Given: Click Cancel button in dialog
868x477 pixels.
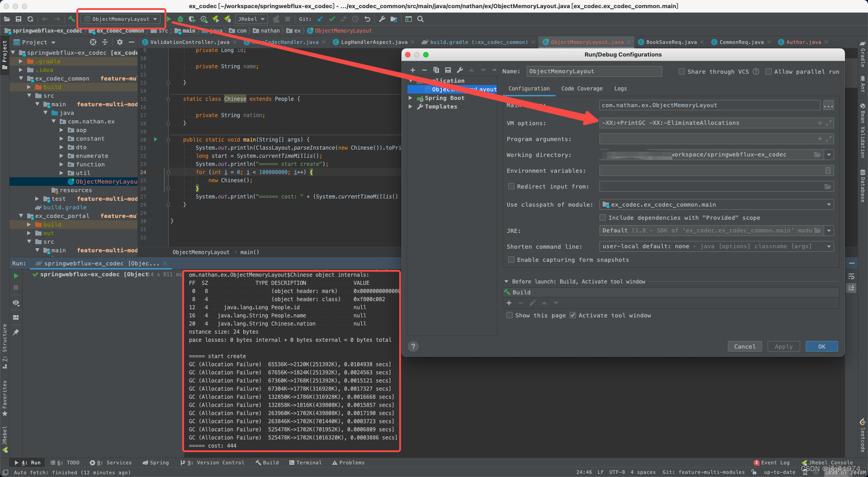Looking at the screenshot, I should point(745,346).
